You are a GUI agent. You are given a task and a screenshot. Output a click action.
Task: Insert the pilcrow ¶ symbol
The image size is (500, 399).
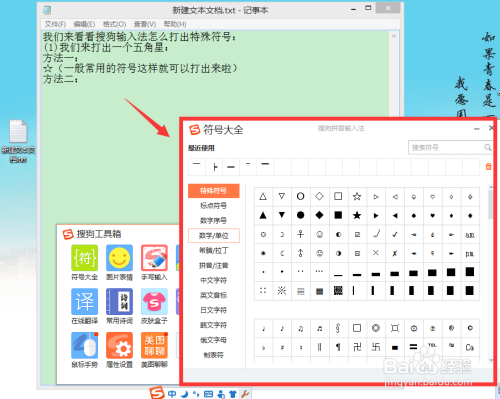tap(338, 347)
